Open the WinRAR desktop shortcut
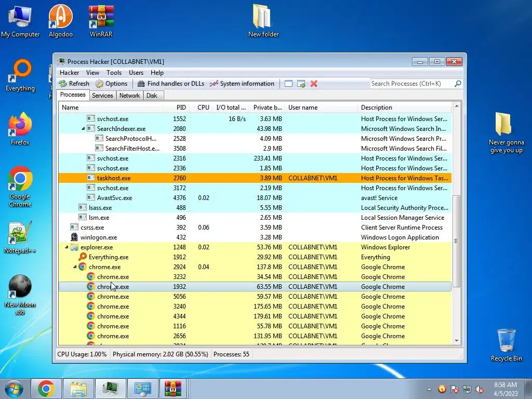 click(101, 21)
